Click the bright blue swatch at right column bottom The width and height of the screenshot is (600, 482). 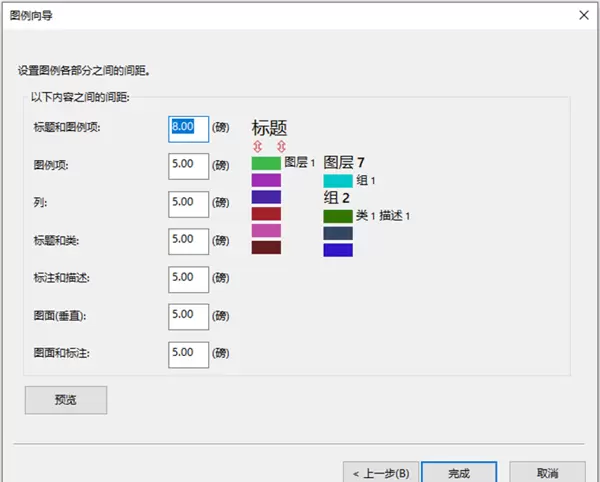point(338,250)
